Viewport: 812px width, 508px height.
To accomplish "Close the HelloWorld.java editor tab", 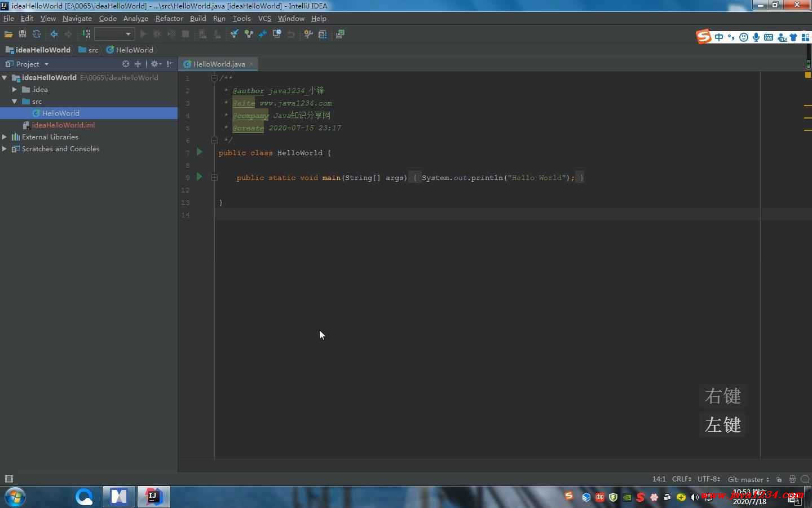I will [251, 64].
